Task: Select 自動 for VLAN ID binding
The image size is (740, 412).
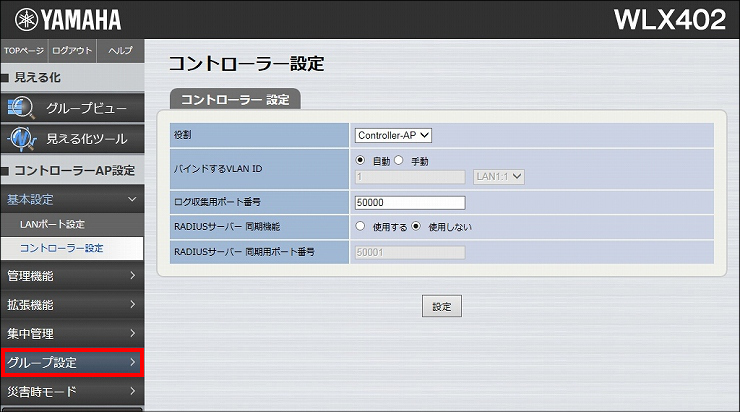Action: pyautogui.click(x=360, y=160)
